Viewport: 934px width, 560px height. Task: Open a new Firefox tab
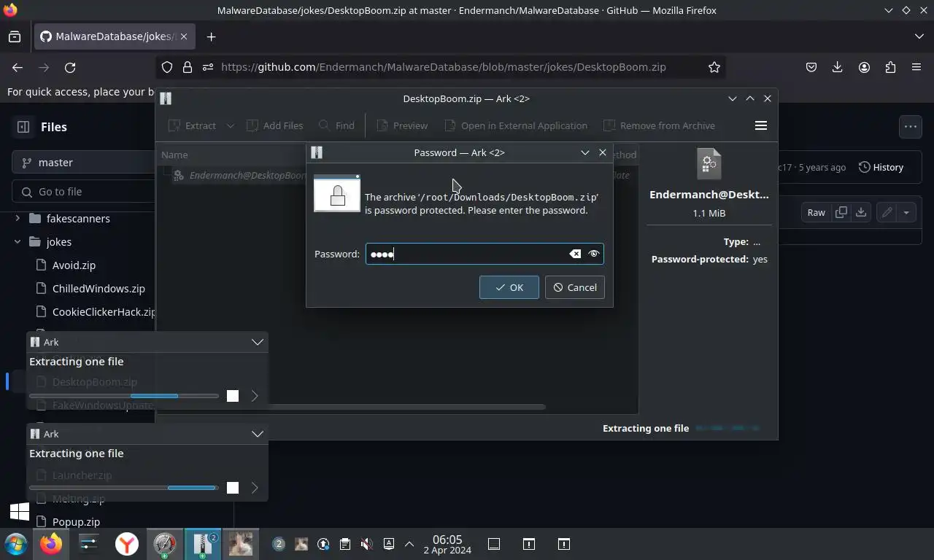(x=211, y=36)
